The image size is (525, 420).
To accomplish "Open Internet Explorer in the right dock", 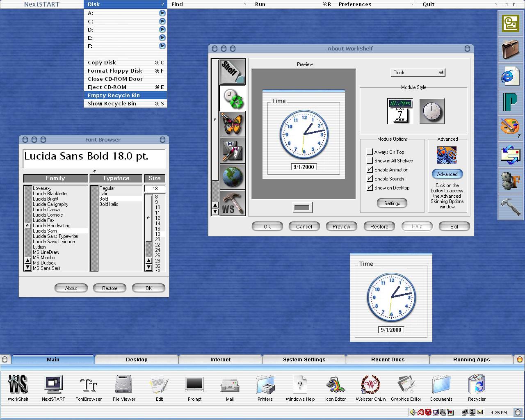I will [x=511, y=75].
